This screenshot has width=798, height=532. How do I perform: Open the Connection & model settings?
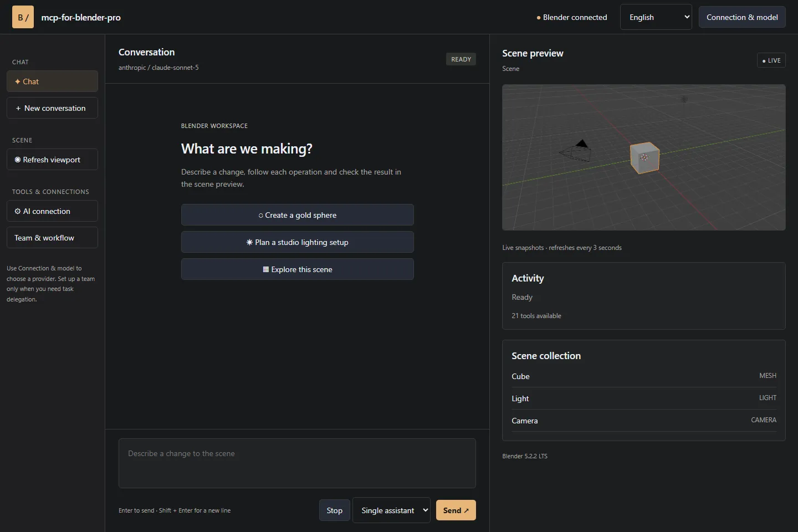pos(742,17)
